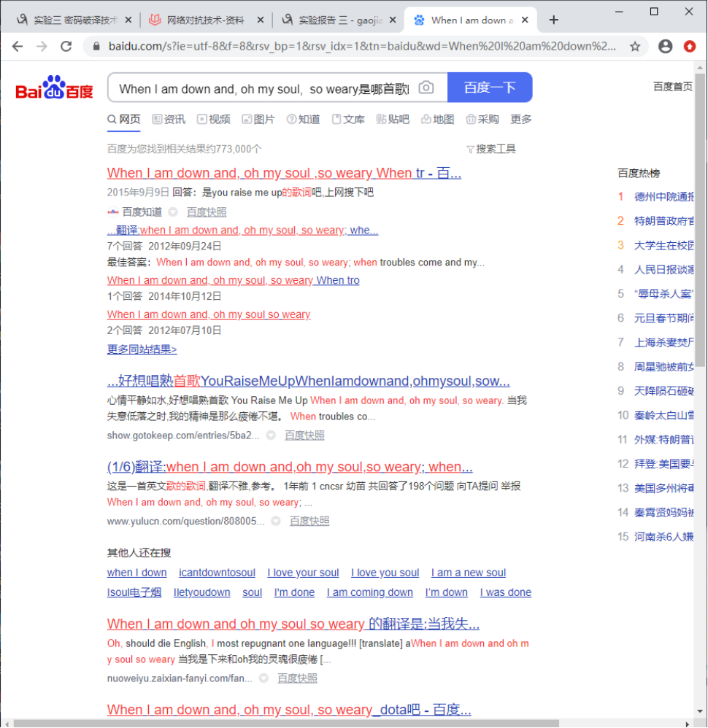708x728 pixels.
Task: Select the 采购 search category
Action: point(482,120)
